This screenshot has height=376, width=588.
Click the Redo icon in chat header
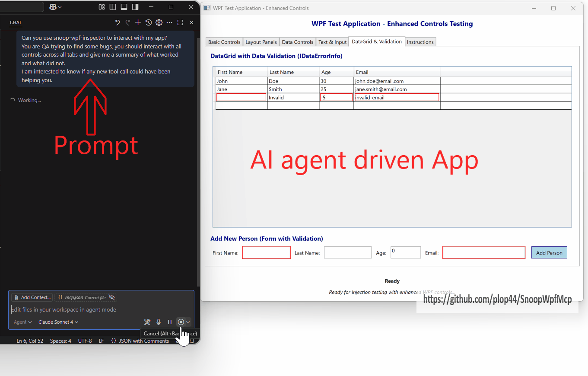127,22
